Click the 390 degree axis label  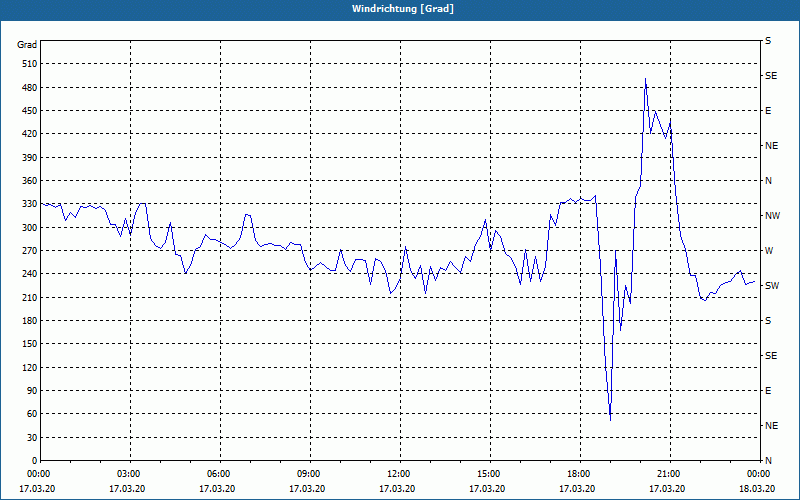(x=30, y=158)
